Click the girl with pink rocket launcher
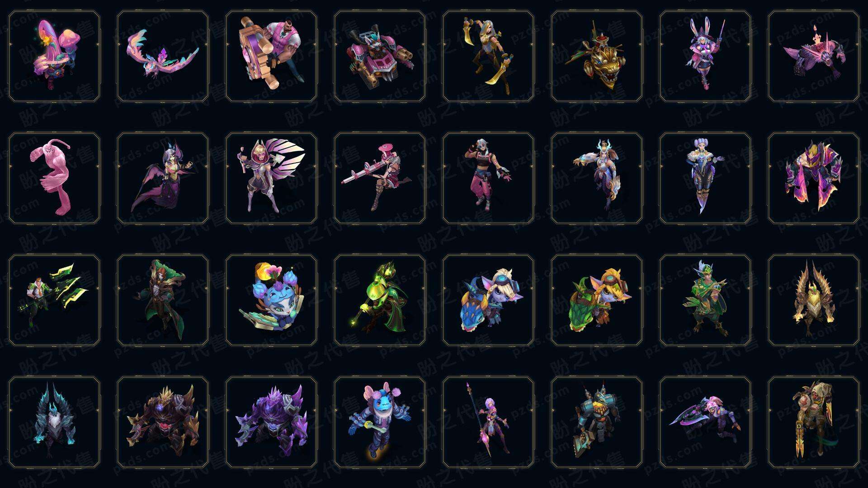 point(380,178)
